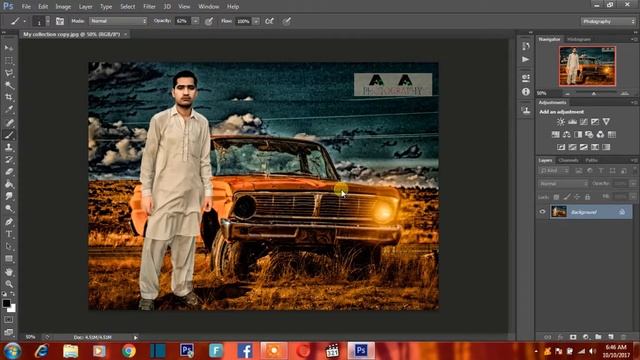
Task: Select the Path Selection tool
Action: pyautogui.click(x=9, y=247)
